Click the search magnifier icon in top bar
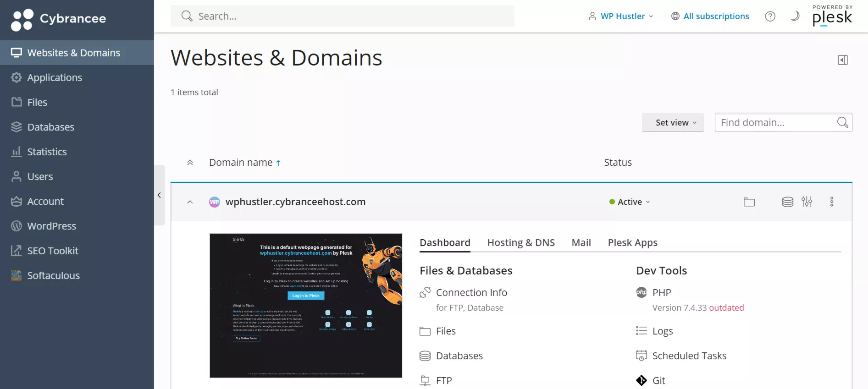 (187, 16)
